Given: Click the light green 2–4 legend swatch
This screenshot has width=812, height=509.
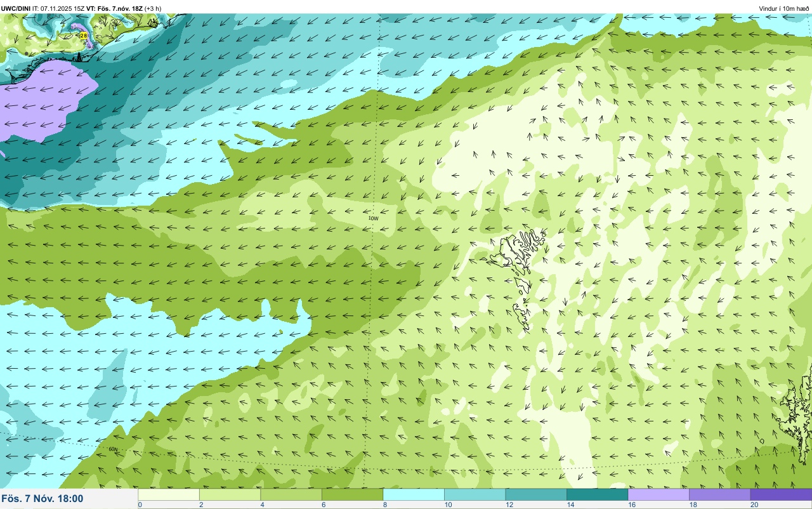Looking at the screenshot, I should 230,494.
